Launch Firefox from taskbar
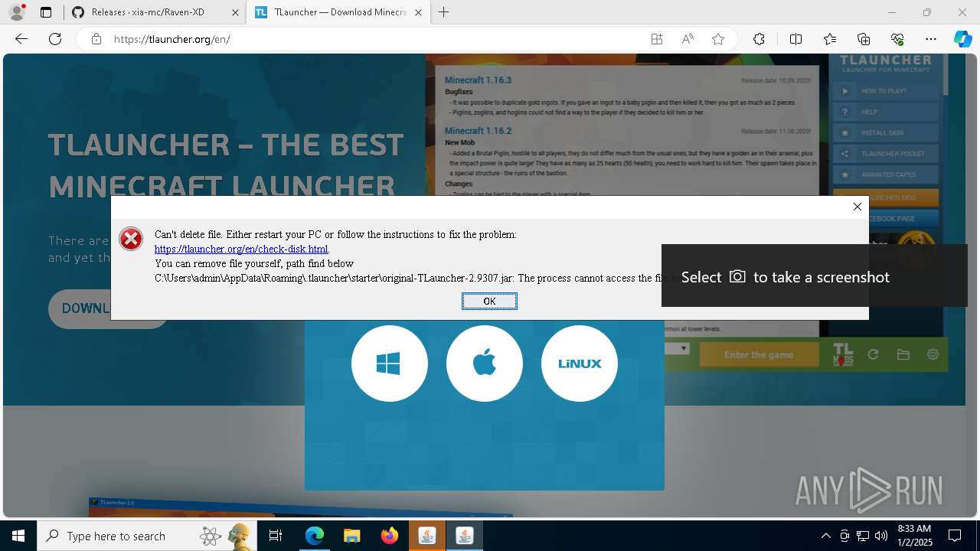Image resolution: width=980 pixels, height=551 pixels. pyautogui.click(x=390, y=536)
